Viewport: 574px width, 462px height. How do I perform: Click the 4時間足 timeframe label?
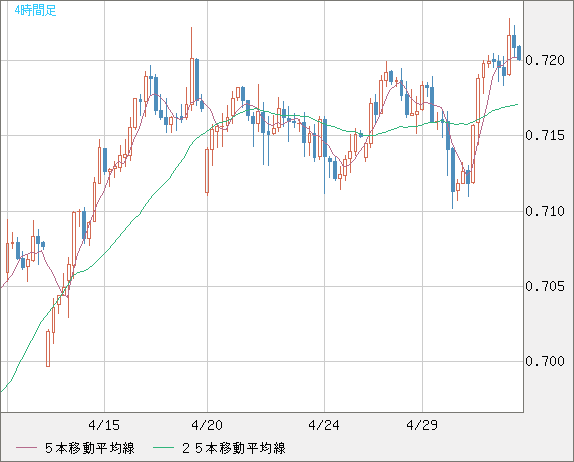36,10
